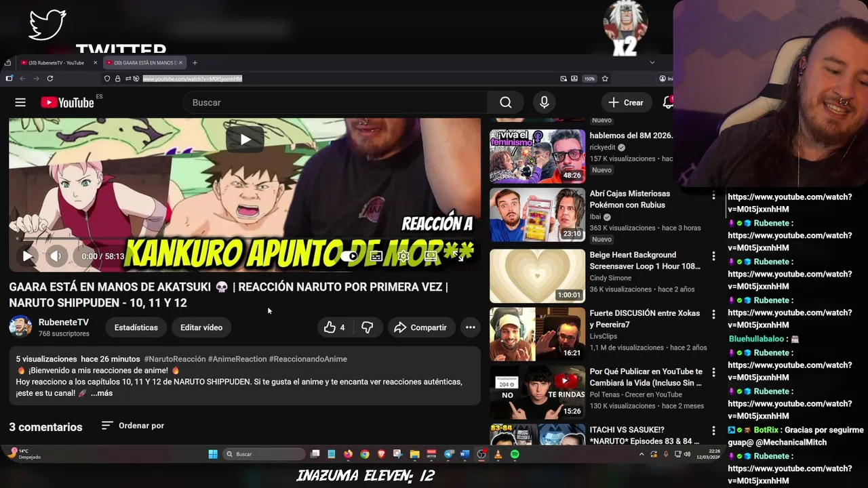
Task: Like the video with thumbs up
Action: (335, 327)
